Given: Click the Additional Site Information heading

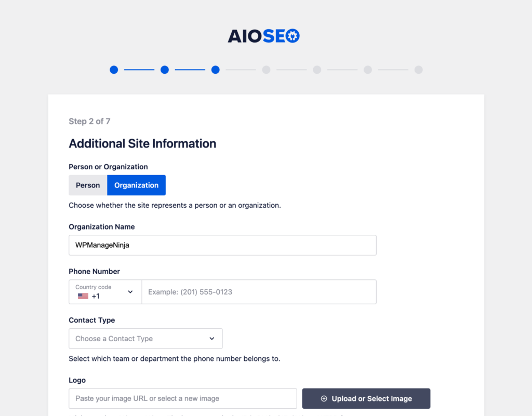Looking at the screenshot, I should [x=142, y=143].
